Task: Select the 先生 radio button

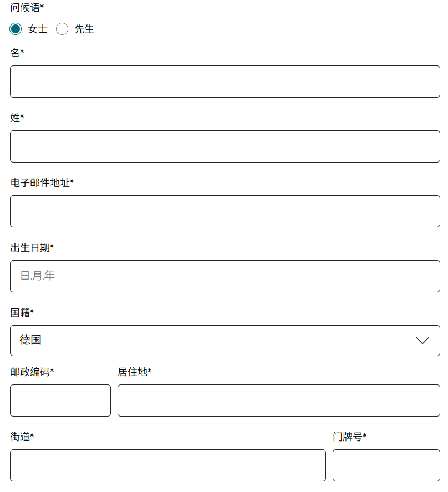Action: 62,29
